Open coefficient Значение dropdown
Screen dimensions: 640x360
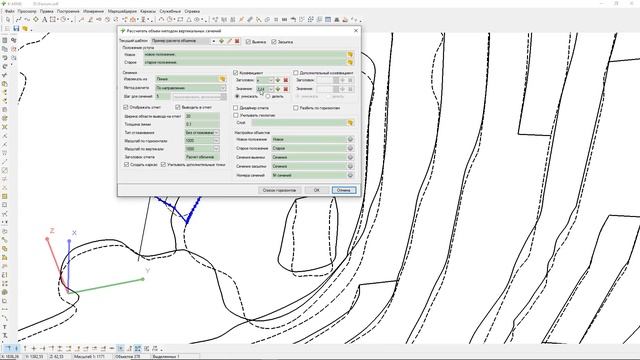click(x=271, y=89)
